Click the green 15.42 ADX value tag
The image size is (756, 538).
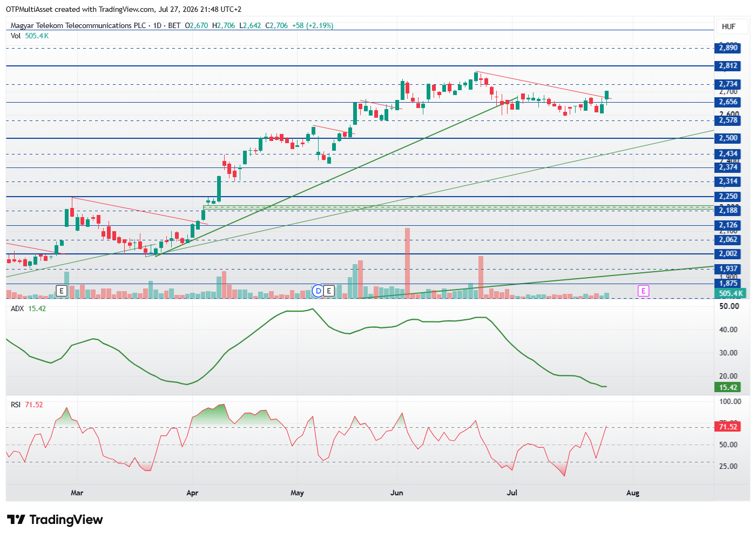[727, 387]
